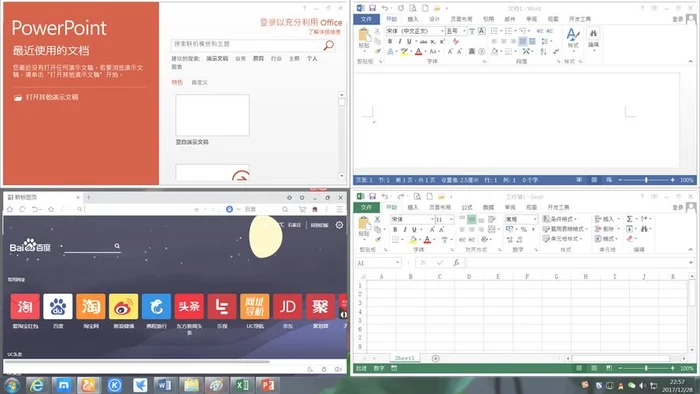
Task: Click the merge and center icon in Excel
Action: pyautogui.click(x=492, y=229)
